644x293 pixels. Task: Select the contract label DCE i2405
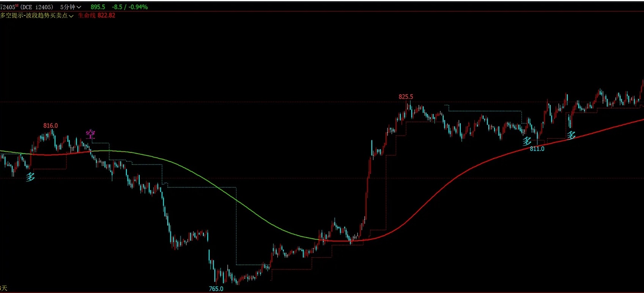[x=37, y=7]
